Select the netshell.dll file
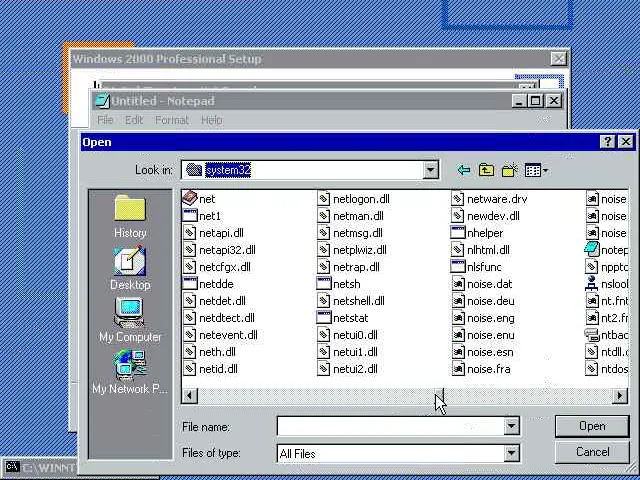The width and height of the screenshot is (640, 480). click(x=351, y=301)
